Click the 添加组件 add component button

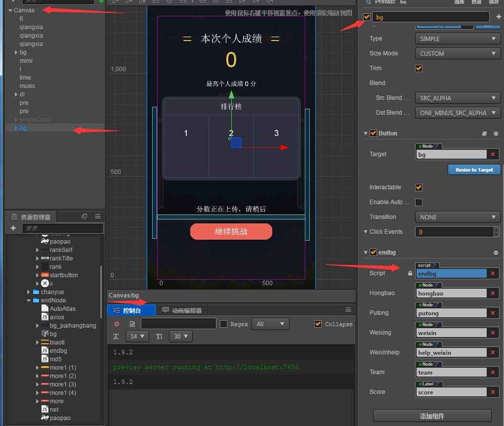pos(432,416)
